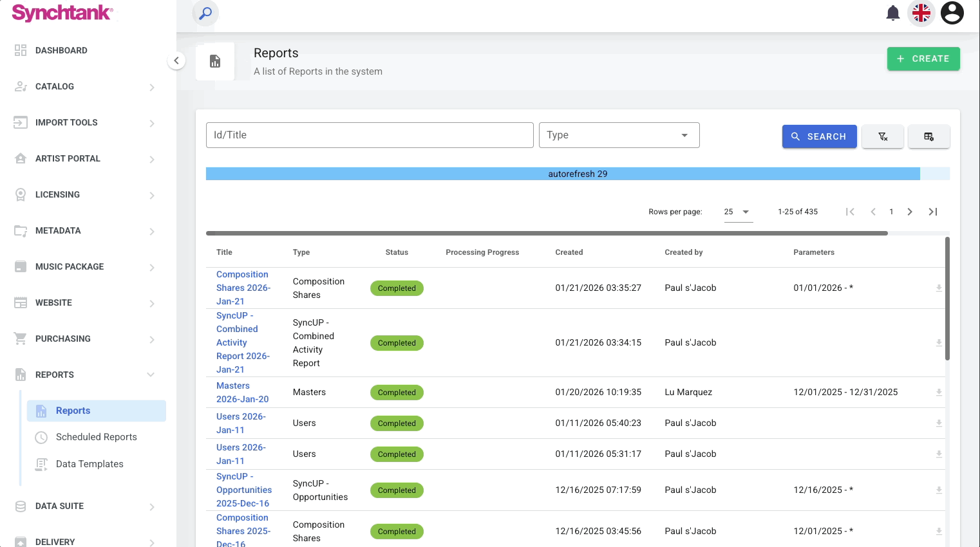Open Composition Shares 2026-Jan-21 report link
980x547 pixels.
(x=243, y=288)
